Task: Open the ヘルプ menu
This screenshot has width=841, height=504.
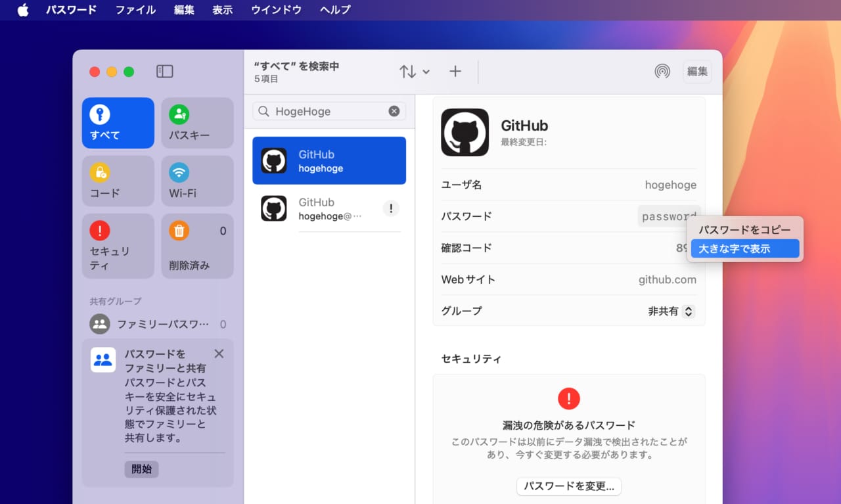Action: coord(335,10)
